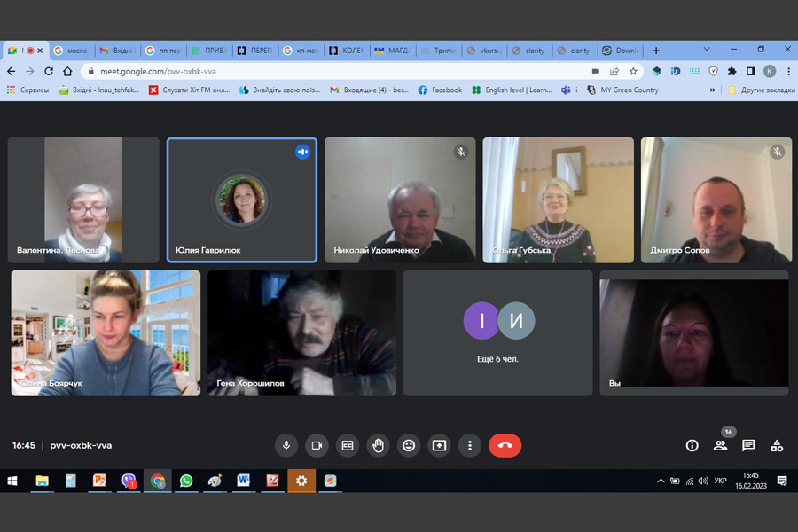
Task: Open the Сервисы apps bookmark
Action: [x=27, y=90]
